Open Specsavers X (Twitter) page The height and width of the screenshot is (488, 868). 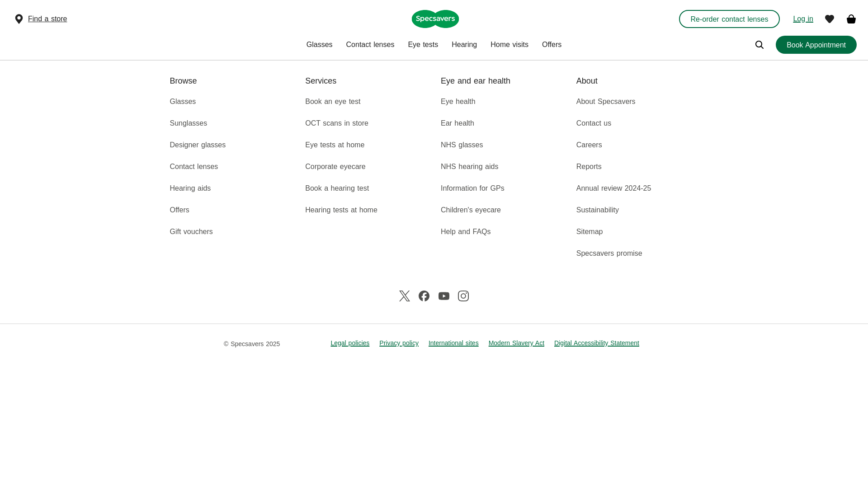tap(404, 296)
